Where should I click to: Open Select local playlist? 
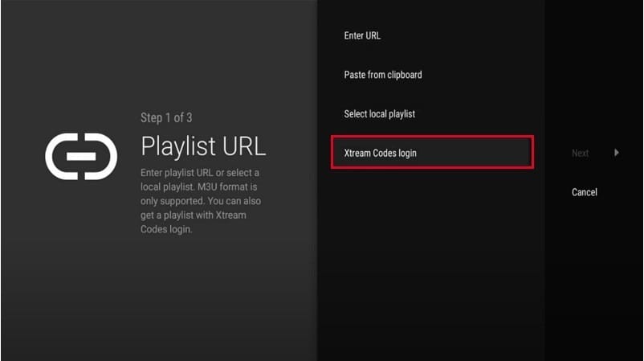click(x=380, y=113)
